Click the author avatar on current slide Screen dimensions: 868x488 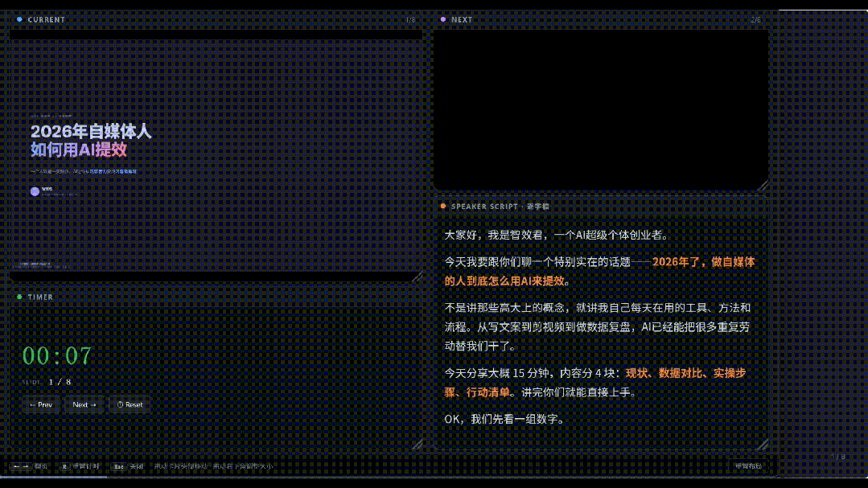click(35, 191)
